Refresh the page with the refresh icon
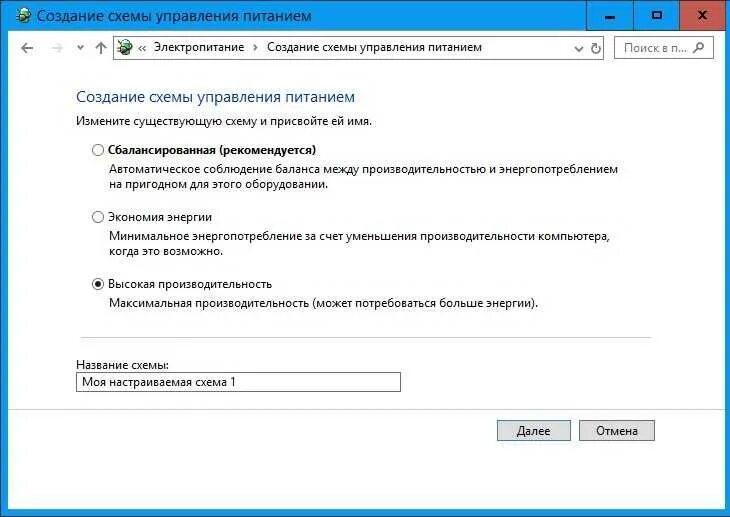Viewport: 730px width, 517px height. pos(595,48)
